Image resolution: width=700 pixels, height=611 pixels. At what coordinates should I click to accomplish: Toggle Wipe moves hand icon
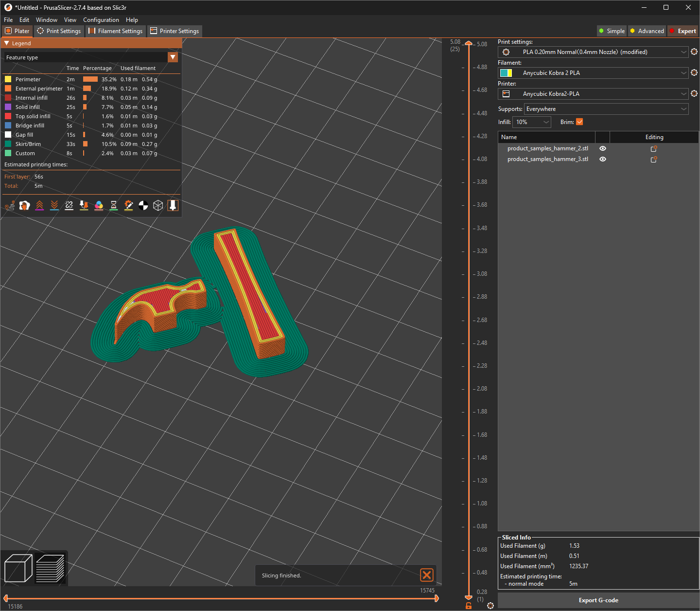[x=25, y=205]
